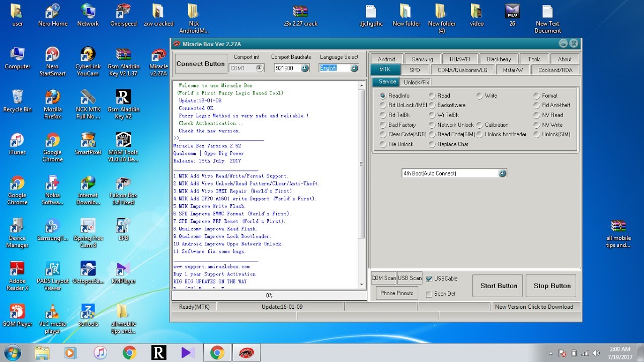Select the PADS Layout Viewer icon
Screen dimensions: 644x362
(x=53, y=276)
